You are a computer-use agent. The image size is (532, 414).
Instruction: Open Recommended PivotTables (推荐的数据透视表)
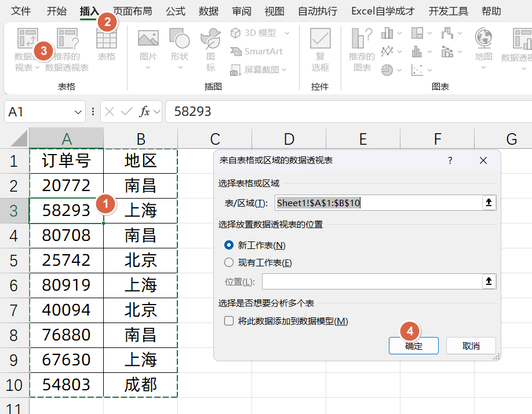[x=67, y=50]
